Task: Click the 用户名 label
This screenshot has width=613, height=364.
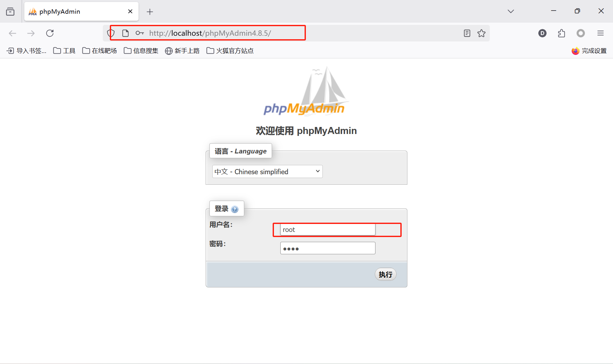Action: coord(221,225)
